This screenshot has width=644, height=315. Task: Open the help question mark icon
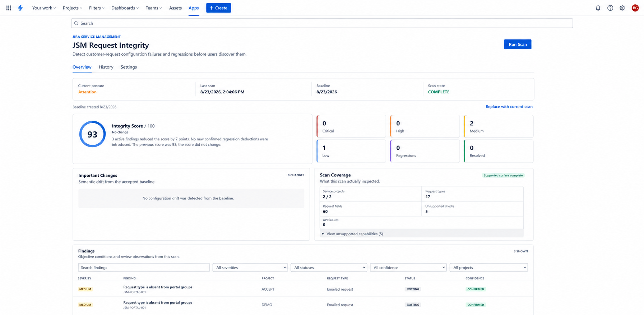click(610, 8)
